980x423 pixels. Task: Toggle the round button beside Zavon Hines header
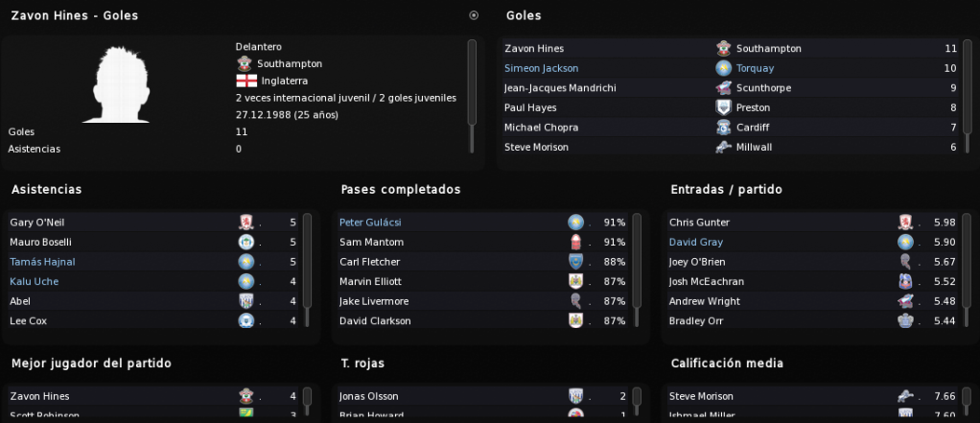pos(474,15)
